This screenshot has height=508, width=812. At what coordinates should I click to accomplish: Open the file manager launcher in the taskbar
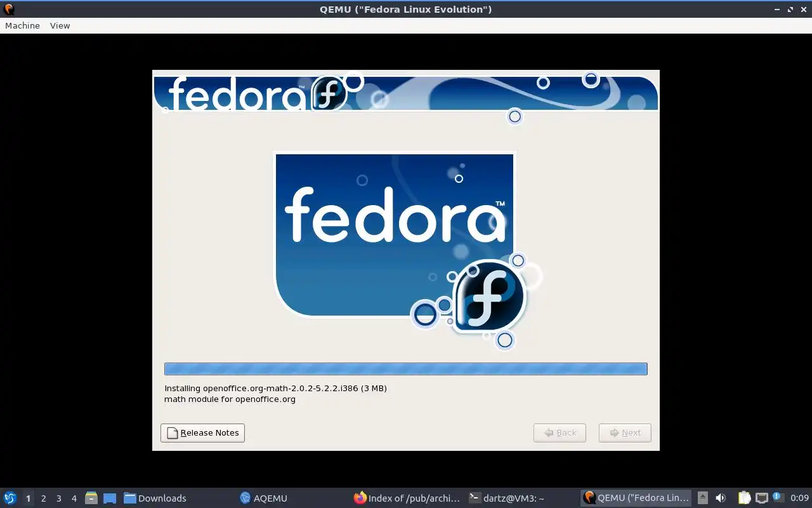click(91, 498)
